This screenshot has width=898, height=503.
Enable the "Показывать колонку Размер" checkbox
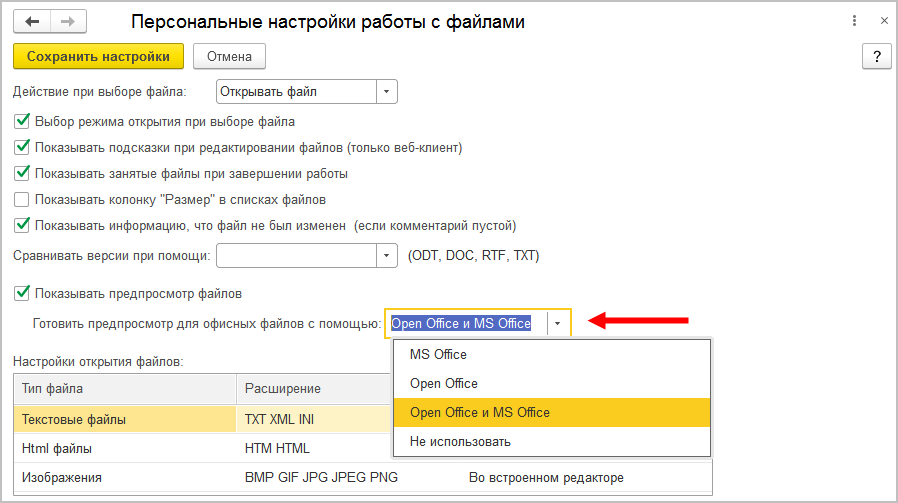pyautogui.click(x=22, y=199)
